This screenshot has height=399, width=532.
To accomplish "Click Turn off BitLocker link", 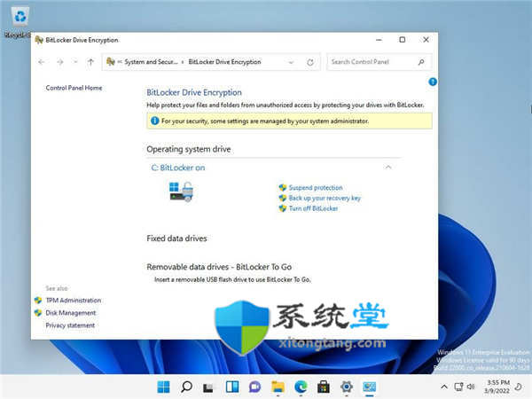I will (313, 208).
